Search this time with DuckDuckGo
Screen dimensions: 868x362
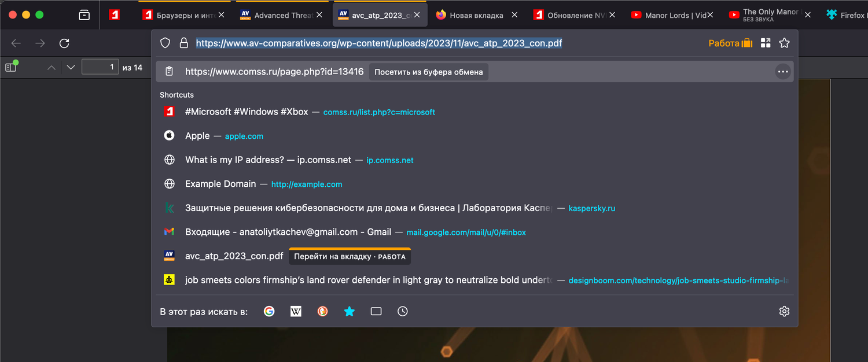coord(323,311)
